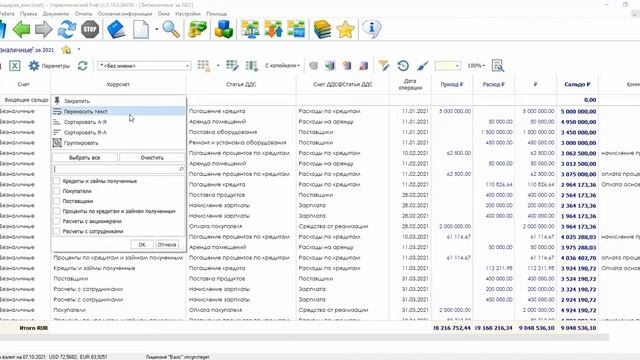Click the STOP sign icon
This screenshot has height=360, width=640.
(x=90, y=29)
